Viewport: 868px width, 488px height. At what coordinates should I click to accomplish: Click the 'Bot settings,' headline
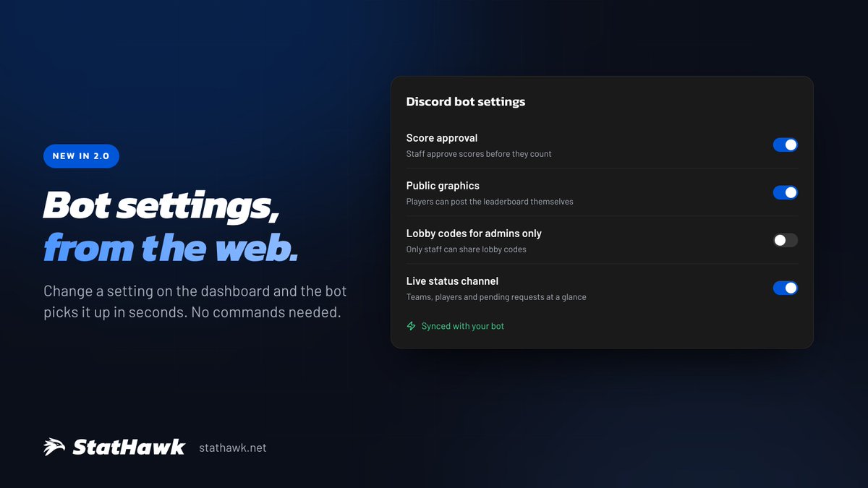click(161, 206)
